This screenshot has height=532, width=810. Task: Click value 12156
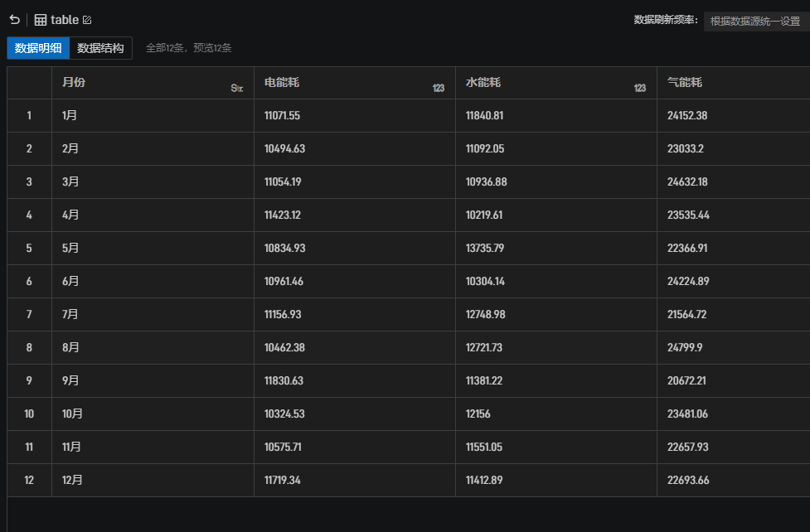478,414
